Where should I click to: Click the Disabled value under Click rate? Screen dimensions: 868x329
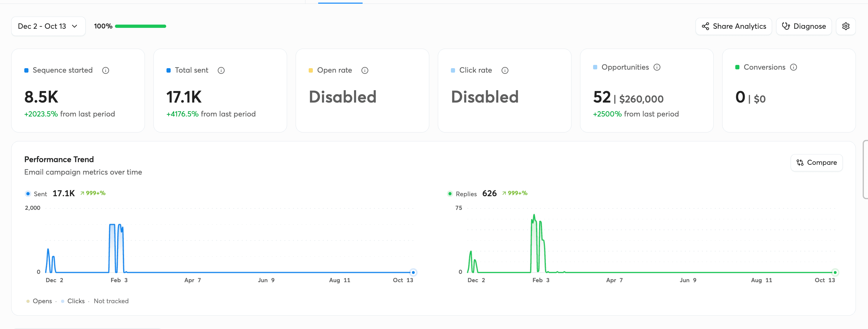tap(485, 97)
